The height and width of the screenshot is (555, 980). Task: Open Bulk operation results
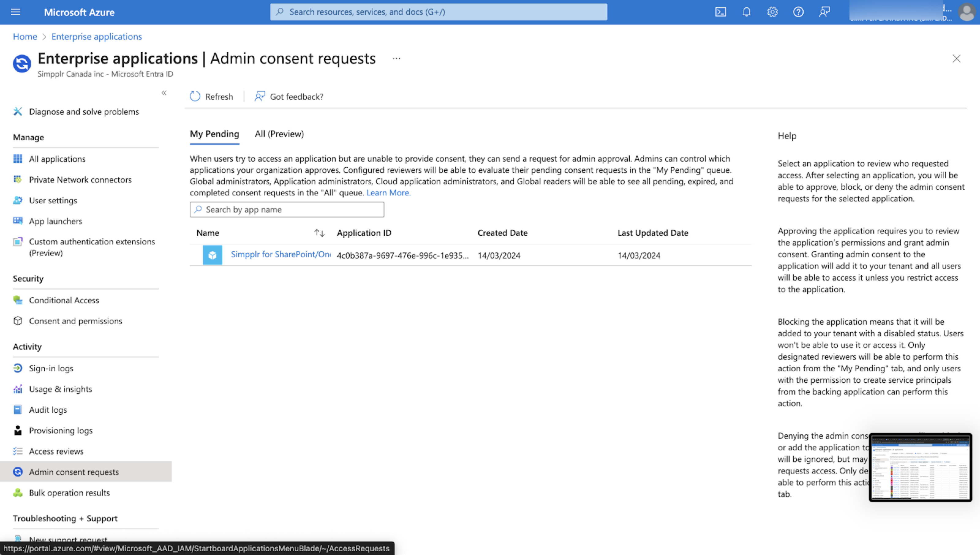[69, 493]
